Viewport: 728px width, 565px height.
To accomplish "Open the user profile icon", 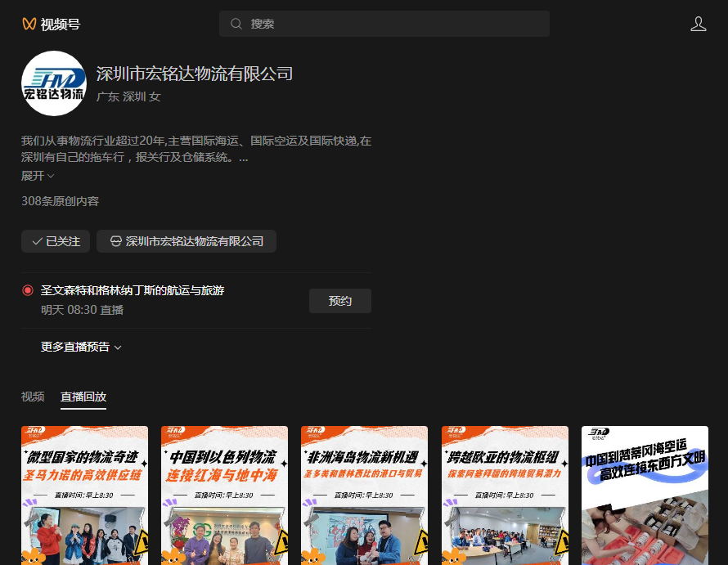I will coord(699,24).
